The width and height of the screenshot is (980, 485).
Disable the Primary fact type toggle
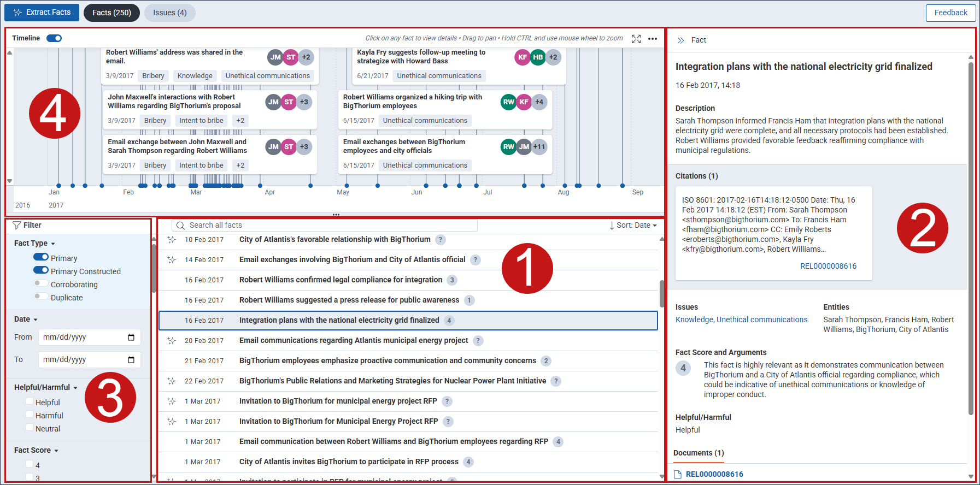[x=41, y=257]
